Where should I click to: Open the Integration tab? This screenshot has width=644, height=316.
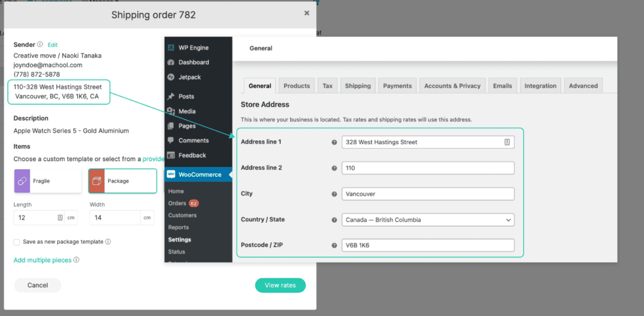540,86
